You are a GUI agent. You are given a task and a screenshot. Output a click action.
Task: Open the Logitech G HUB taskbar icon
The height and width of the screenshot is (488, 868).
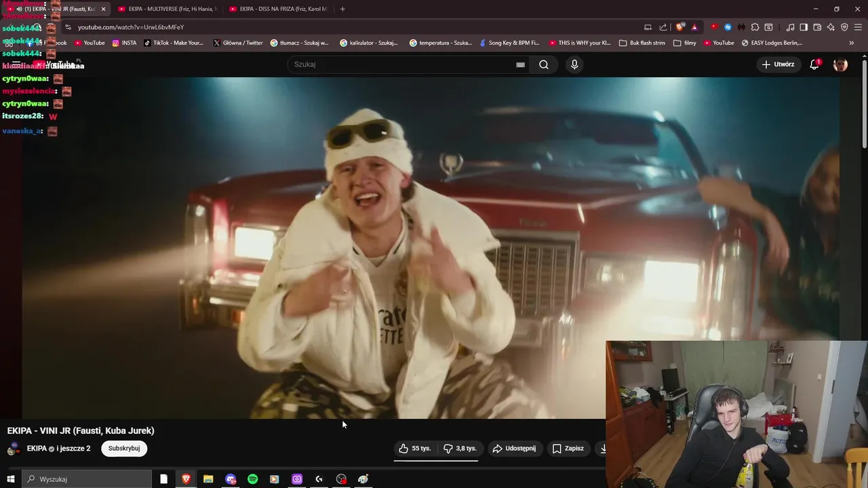319,479
